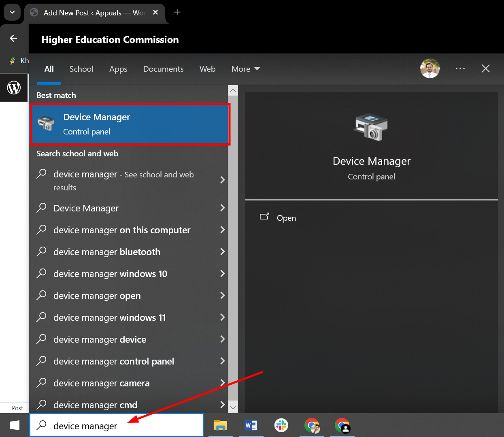Screen dimensions: 504x437
Task: Open Slack from the taskbar
Action: [x=281, y=425]
